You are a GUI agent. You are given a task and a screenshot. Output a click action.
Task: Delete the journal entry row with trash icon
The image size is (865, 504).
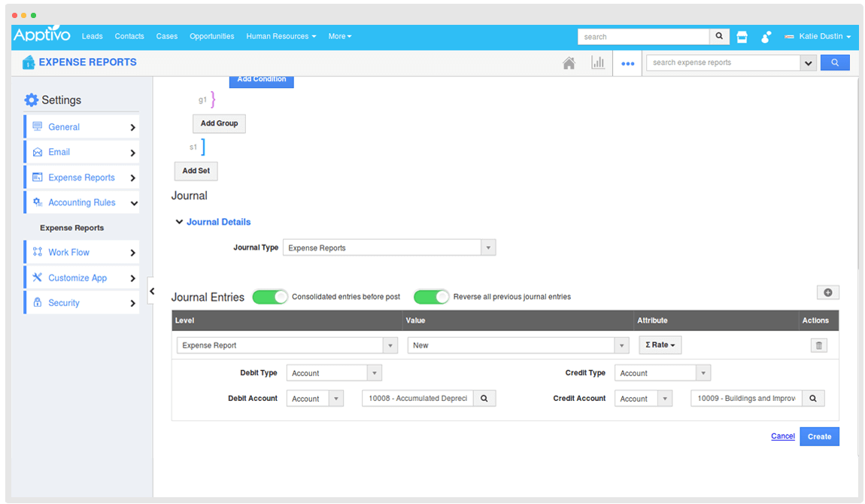pyautogui.click(x=819, y=345)
